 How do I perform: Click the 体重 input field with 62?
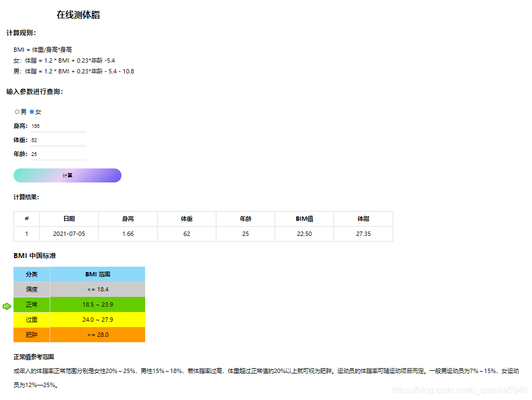point(58,140)
